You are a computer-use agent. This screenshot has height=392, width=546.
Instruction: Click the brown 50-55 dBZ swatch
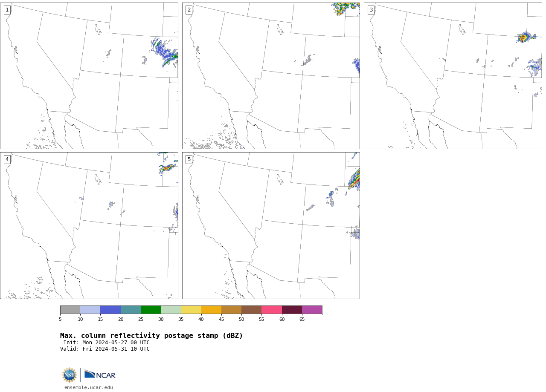tap(251, 310)
